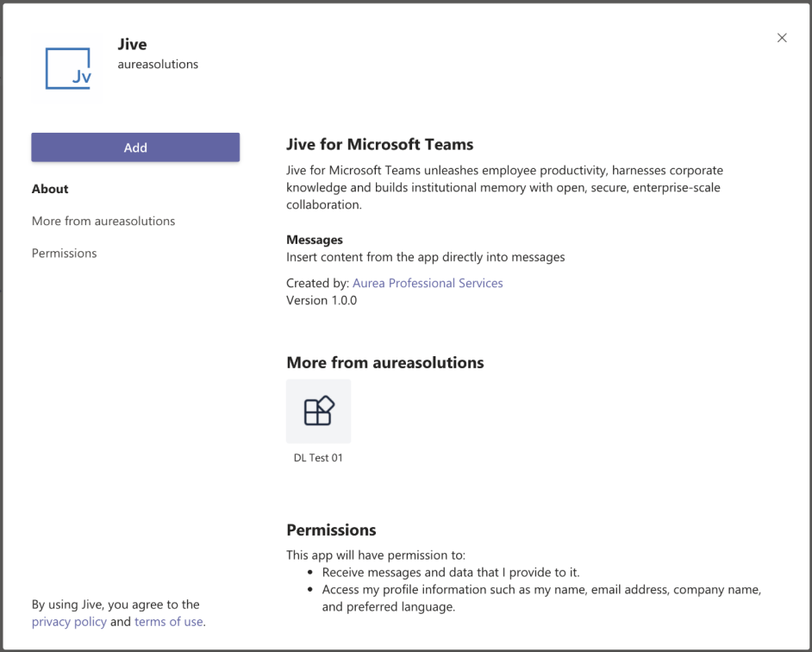Open the Aurea Professional Services link
This screenshot has height=652, width=812.
click(428, 283)
